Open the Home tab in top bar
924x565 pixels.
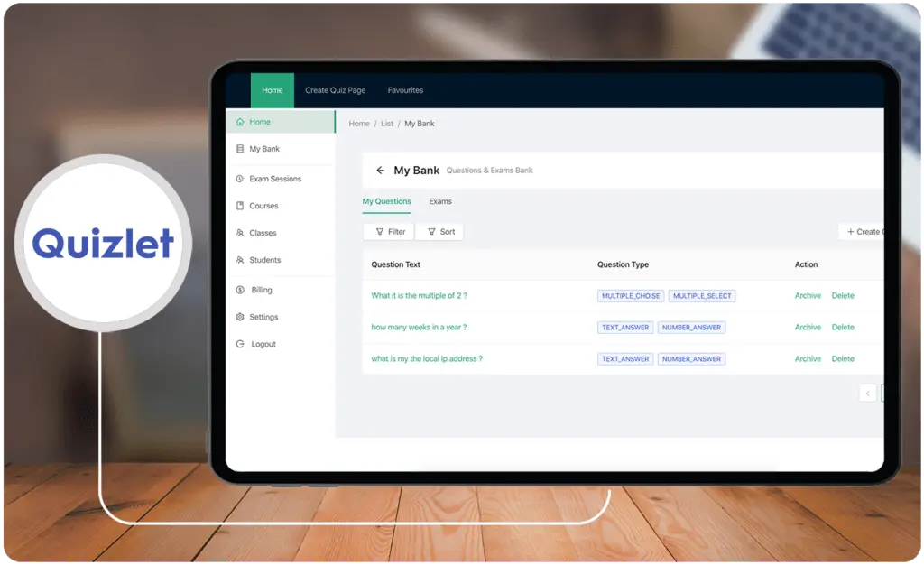coord(273,90)
